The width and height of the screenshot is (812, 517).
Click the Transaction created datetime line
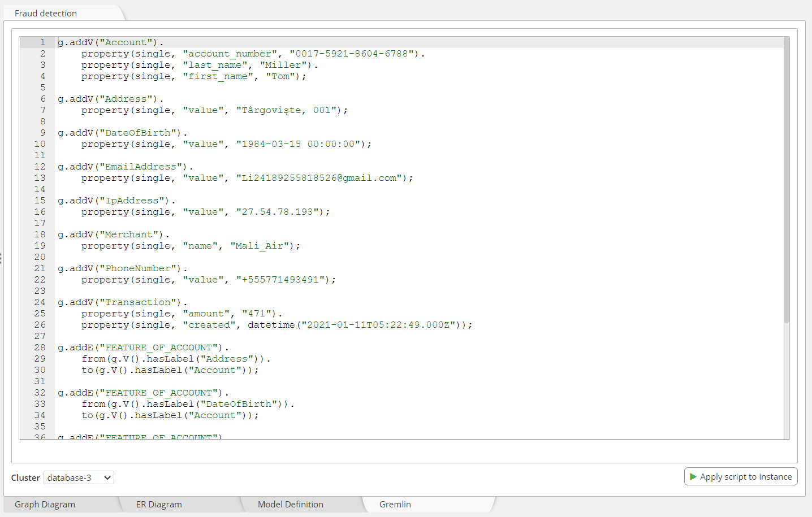[x=276, y=325]
